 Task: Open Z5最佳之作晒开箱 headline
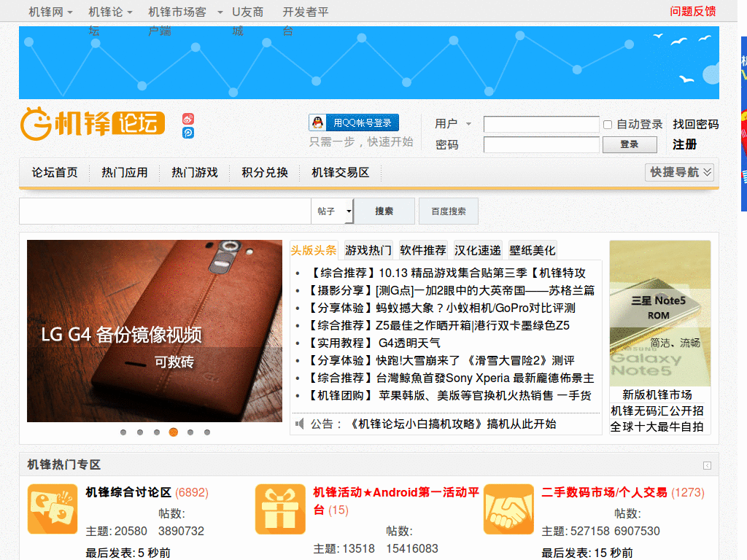coord(438,326)
